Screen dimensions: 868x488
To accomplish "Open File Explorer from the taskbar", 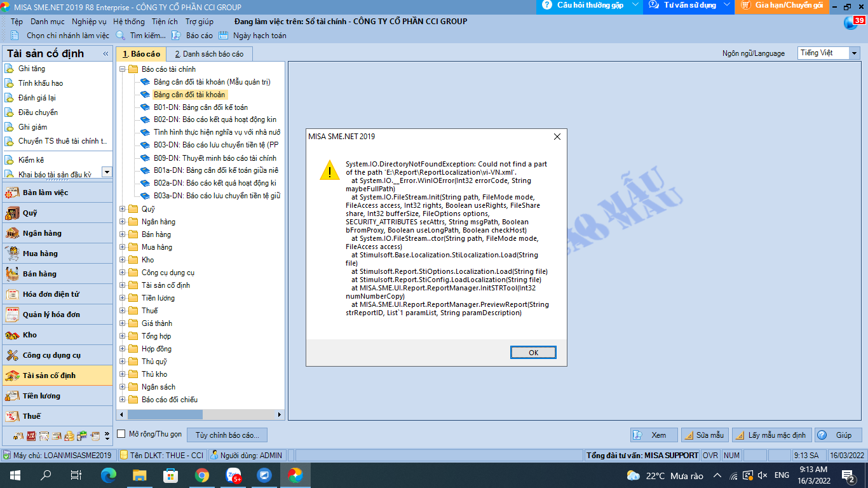I will pos(140,475).
